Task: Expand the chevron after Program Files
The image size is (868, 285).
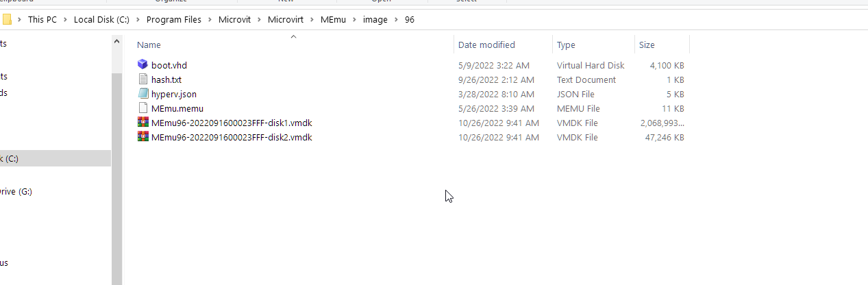Action: point(210,20)
